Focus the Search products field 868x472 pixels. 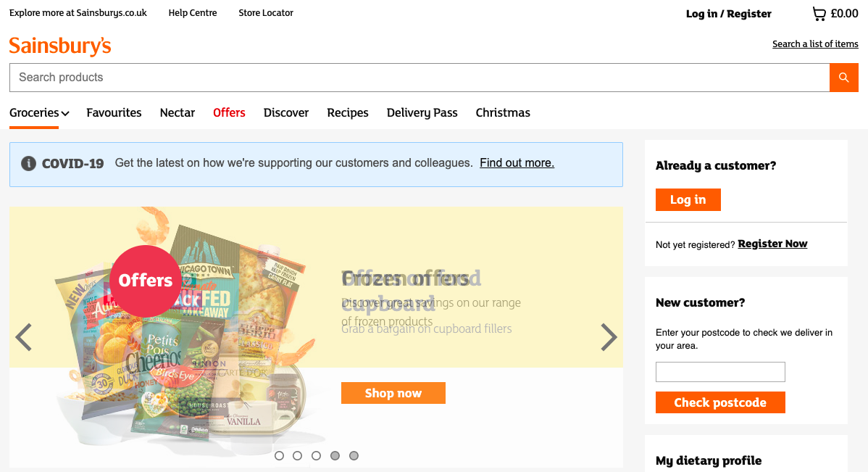click(419, 78)
